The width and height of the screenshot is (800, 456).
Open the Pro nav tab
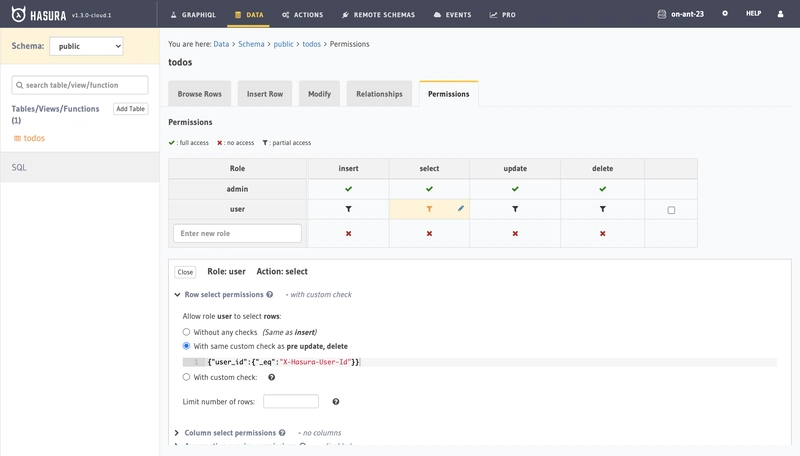tap(503, 15)
